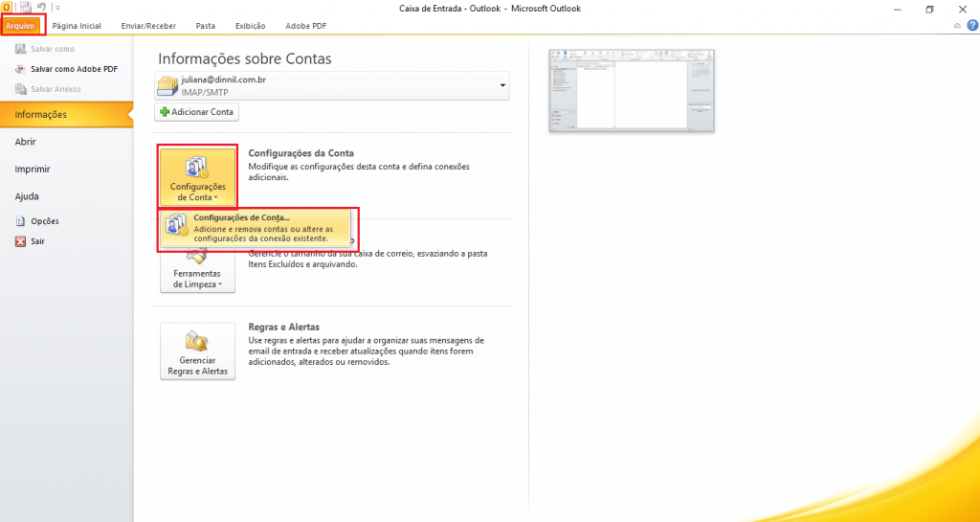
Task: Click the IMAP/SMTP account type text
Action: tap(205, 93)
